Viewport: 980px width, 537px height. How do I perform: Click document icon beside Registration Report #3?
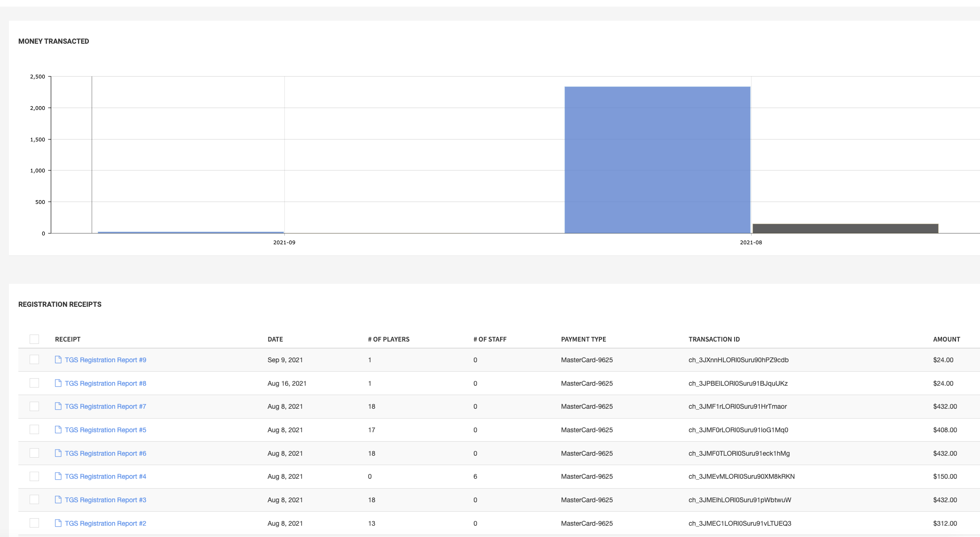(58, 500)
